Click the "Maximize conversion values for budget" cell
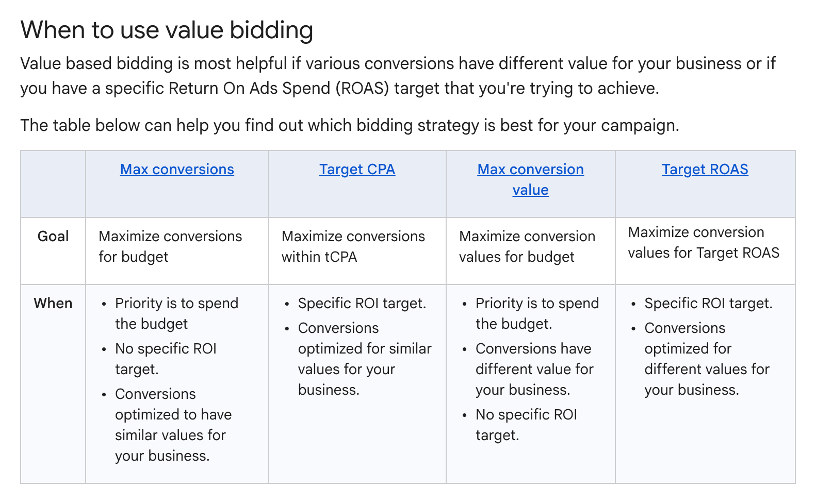Image resolution: width=816 pixels, height=504 pixels. tap(527, 246)
